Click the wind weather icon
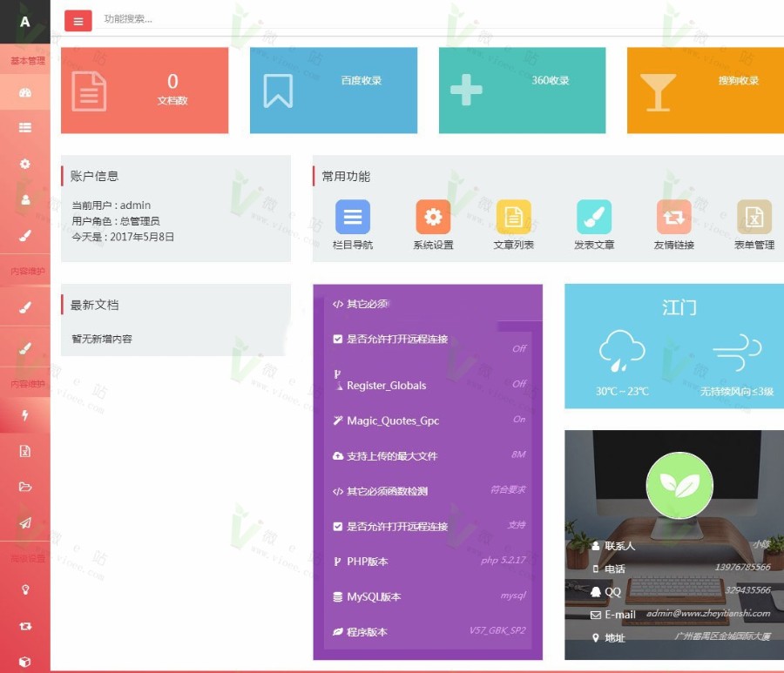The width and height of the screenshot is (784, 673). point(737,353)
